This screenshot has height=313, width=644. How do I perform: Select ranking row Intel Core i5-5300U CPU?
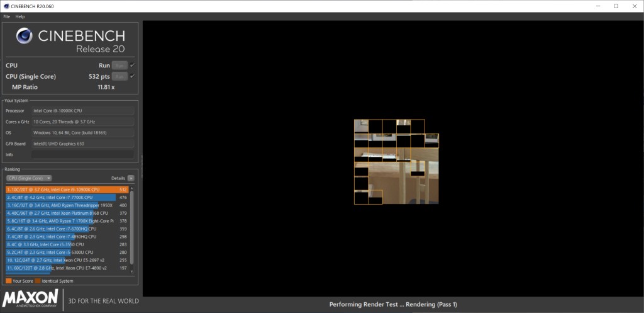click(x=67, y=252)
